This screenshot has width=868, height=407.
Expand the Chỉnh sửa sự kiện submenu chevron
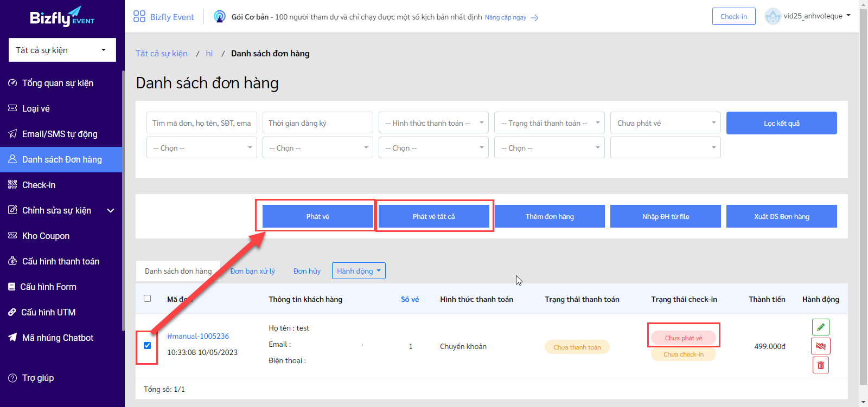coord(111,210)
